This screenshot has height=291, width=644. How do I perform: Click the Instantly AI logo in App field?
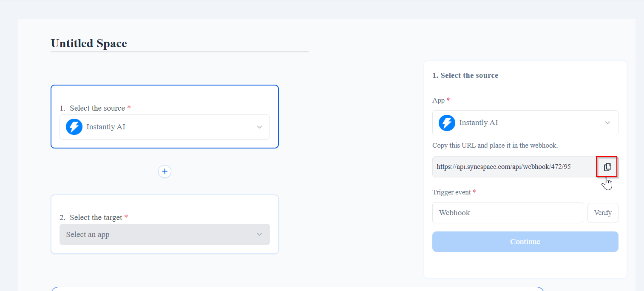[x=447, y=123]
